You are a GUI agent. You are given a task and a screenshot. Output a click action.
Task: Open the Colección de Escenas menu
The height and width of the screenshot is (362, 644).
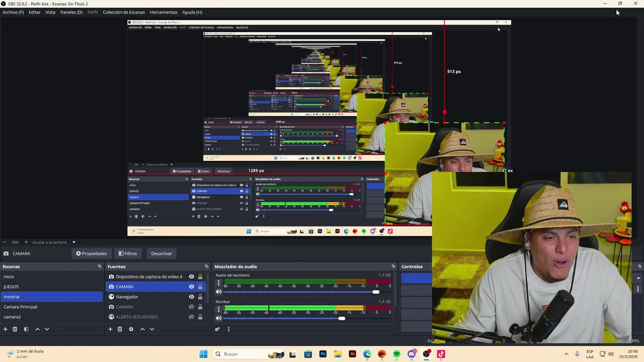(x=124, y=12)
